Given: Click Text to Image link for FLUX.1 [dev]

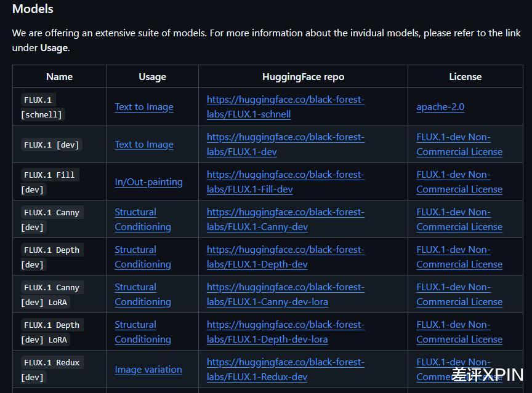Looking at the screenshot, I should click(144, 145).
